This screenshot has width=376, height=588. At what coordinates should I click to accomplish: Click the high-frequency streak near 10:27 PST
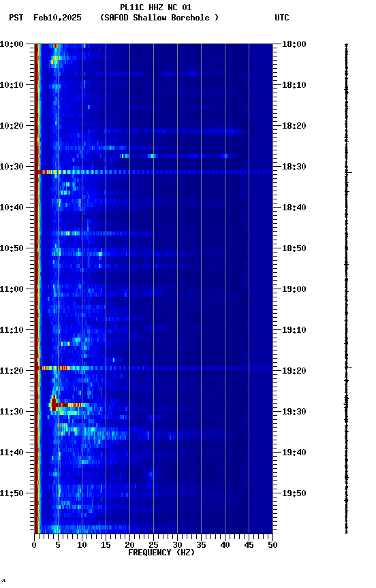178,156
